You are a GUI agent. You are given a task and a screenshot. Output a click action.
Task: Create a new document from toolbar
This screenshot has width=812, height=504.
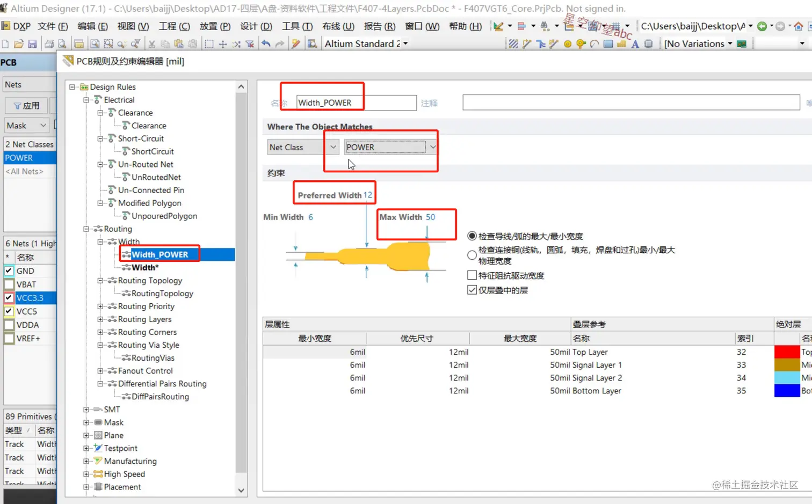tap(5, 44)
